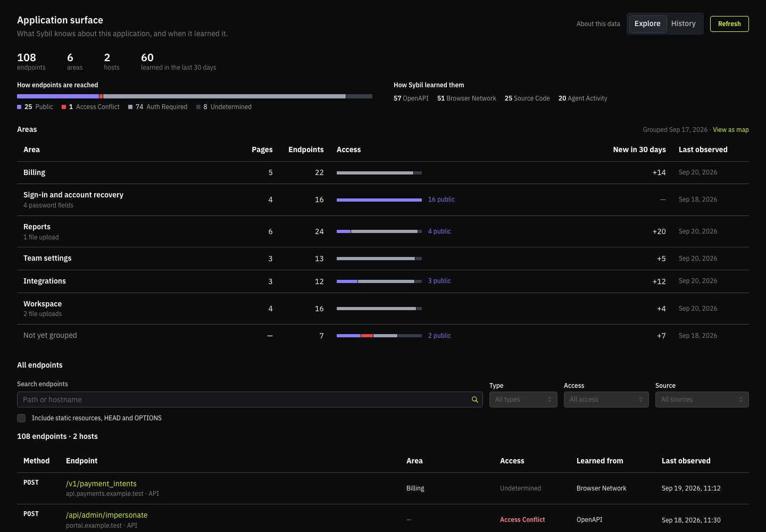
Task: Click the 2 hosts stat
Action: coord(112,62)
